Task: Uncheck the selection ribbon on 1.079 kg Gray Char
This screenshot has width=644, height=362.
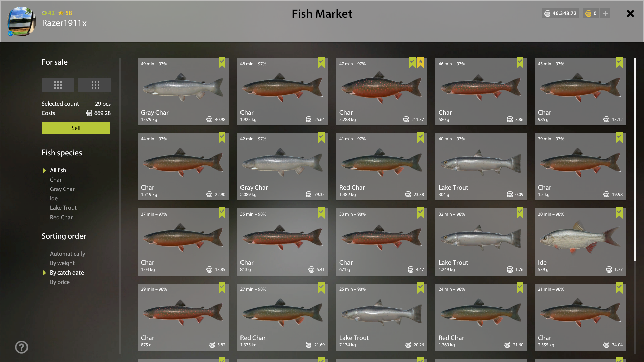Action: [222, 63]
